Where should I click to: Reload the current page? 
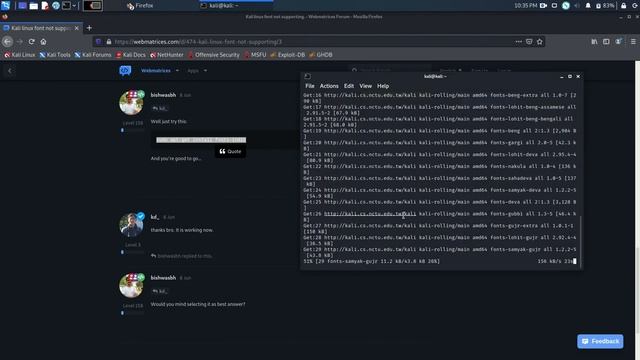(x=31, y=41)
